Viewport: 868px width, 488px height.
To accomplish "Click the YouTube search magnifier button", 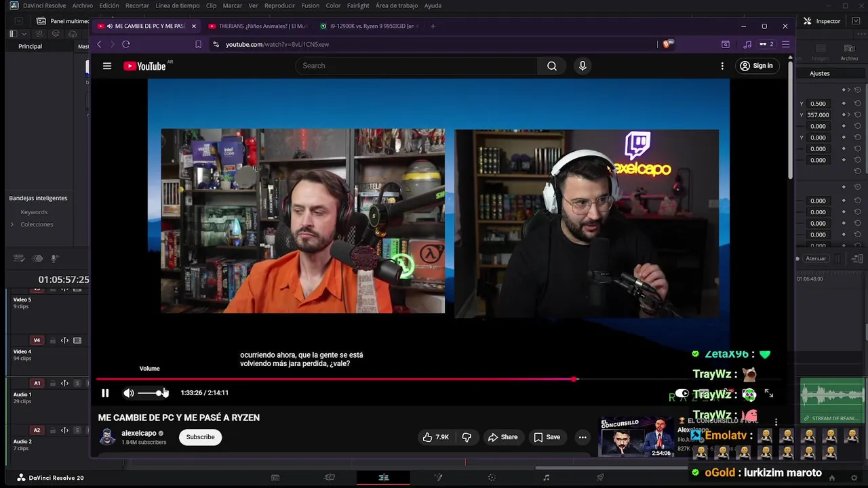I will 552,66.
